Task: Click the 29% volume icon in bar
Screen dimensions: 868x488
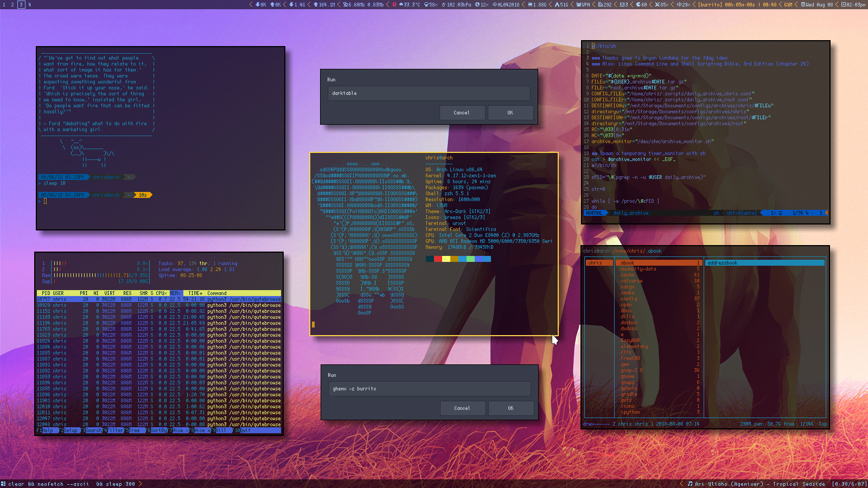Action: [679, 4]
